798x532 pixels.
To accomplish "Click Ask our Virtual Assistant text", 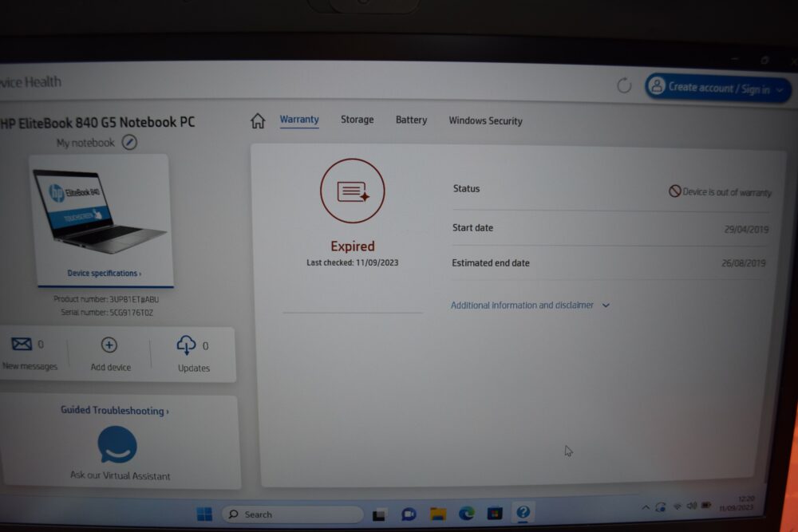I will tap(120, 475).
